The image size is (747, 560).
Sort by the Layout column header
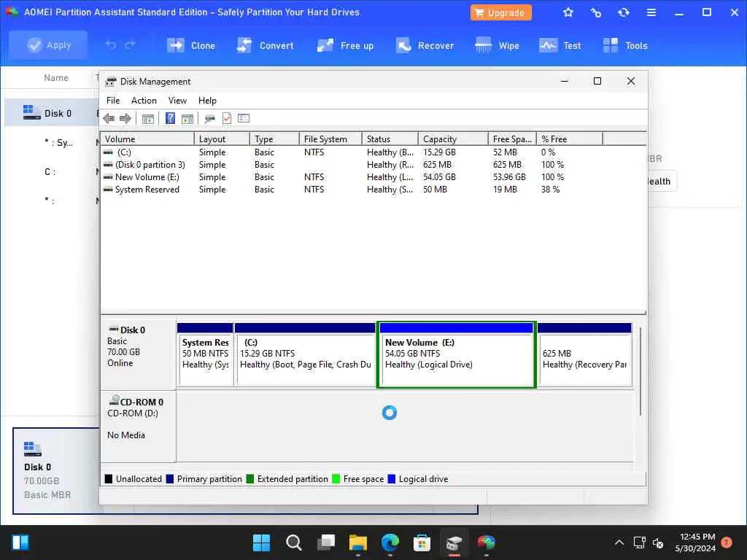[222, 139]
